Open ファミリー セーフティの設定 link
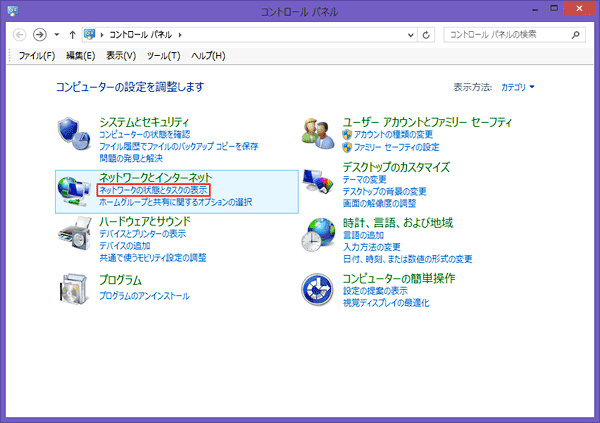 396,147
